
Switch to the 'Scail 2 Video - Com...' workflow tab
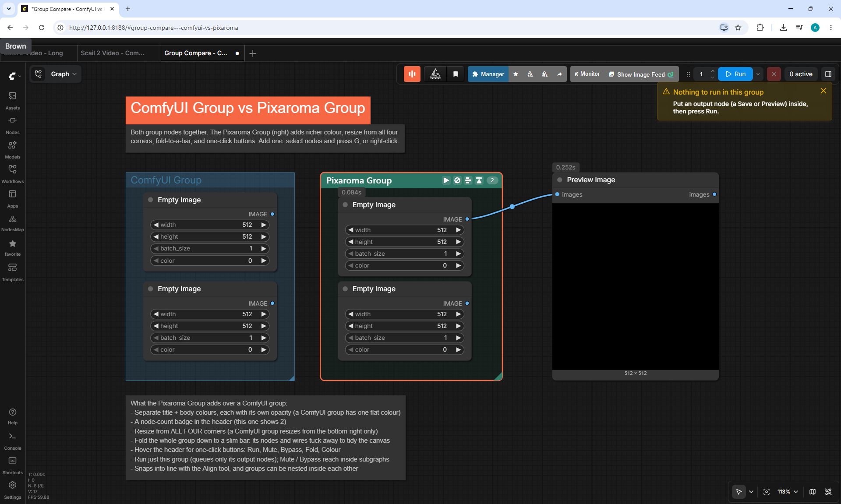(x=113, y=53)
